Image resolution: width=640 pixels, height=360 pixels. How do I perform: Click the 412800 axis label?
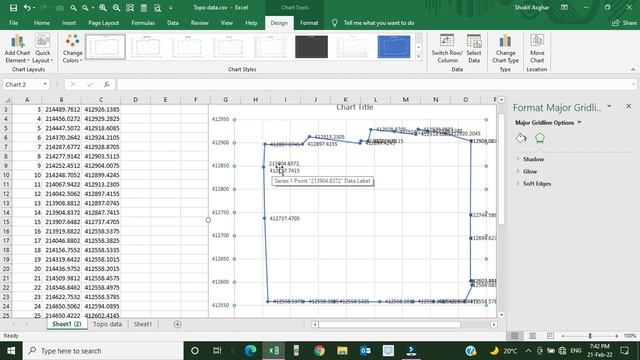[220, 189]
